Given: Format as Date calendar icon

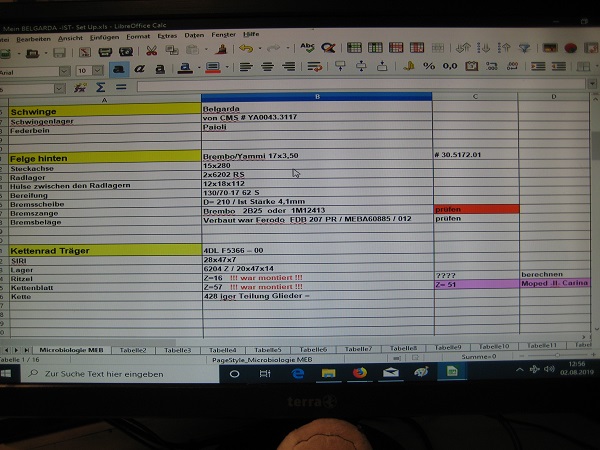Looking at the screenshot, I should 471,66.
